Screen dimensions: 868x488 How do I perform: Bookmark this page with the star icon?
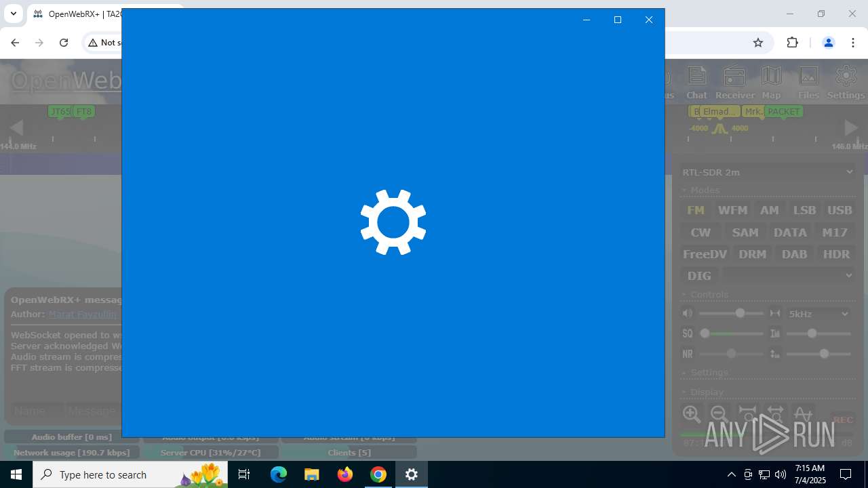tap(758, 43)
